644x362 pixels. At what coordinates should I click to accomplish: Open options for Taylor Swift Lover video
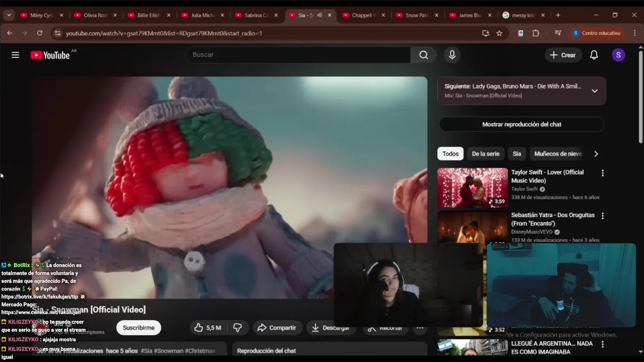click(x=602, y=173)
